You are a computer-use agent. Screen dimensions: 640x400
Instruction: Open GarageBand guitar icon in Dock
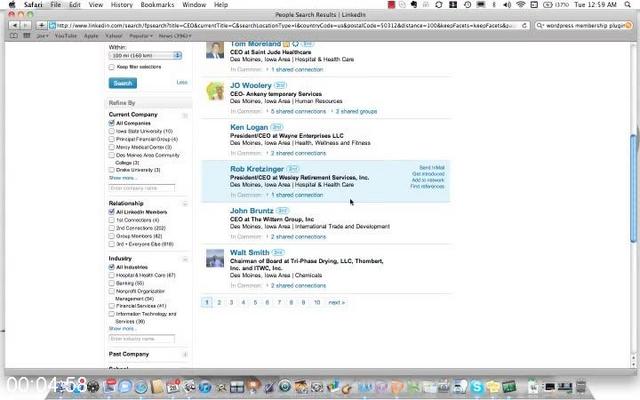click(x=348, y=387)
